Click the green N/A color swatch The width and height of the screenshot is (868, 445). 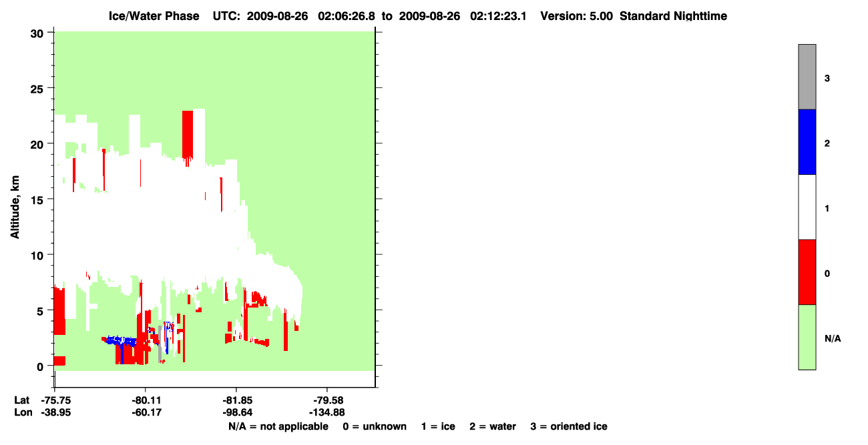point(807,337)
